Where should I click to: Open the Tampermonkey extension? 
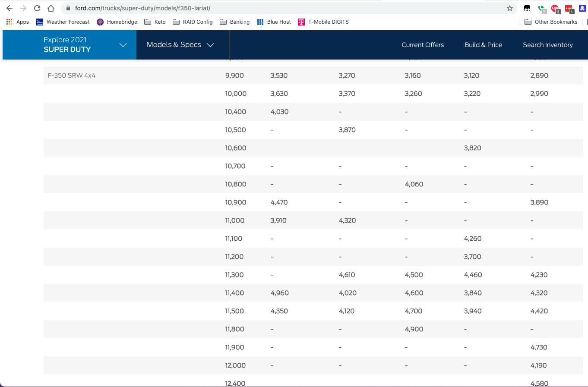coord(527,8)
